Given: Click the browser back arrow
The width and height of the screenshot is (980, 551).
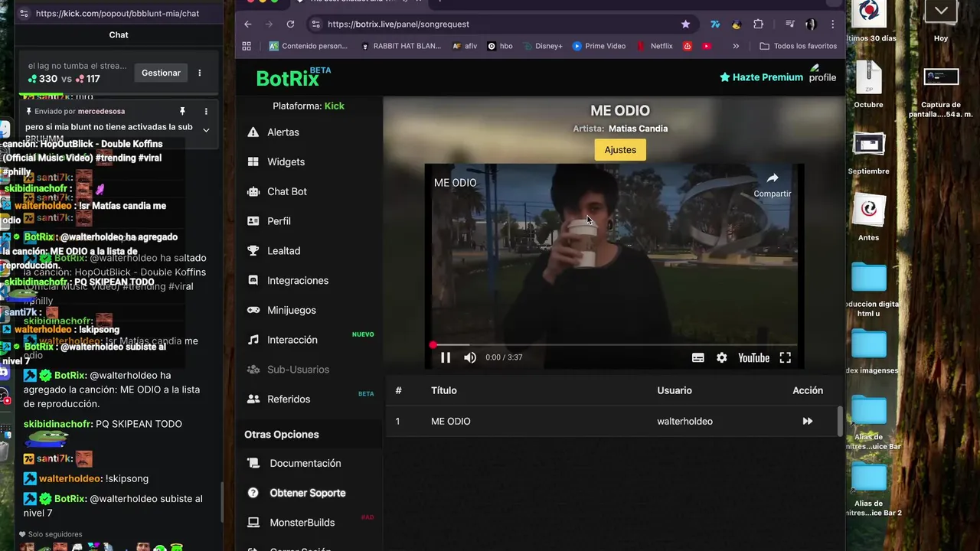Looking at the screenshot, I should (x=248, y=24).
